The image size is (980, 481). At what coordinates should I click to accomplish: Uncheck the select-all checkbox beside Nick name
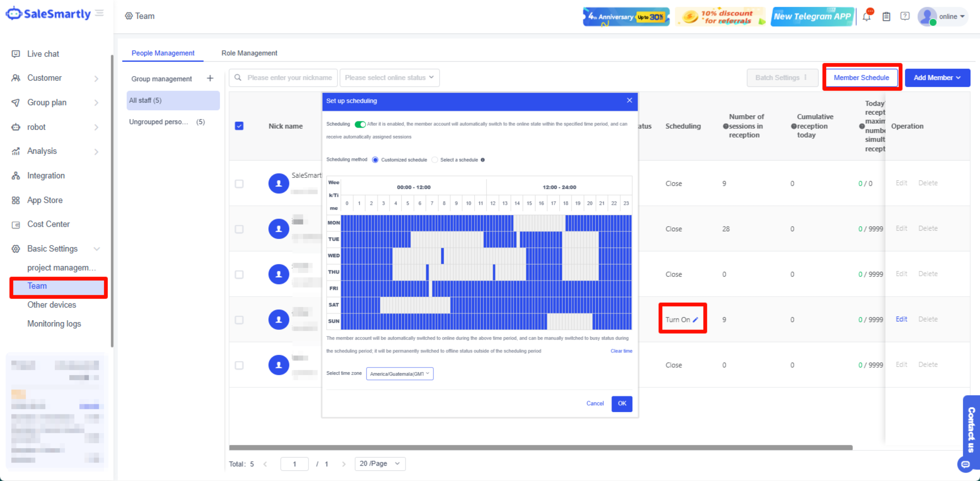pyautogui.click(x=239, y=126)
